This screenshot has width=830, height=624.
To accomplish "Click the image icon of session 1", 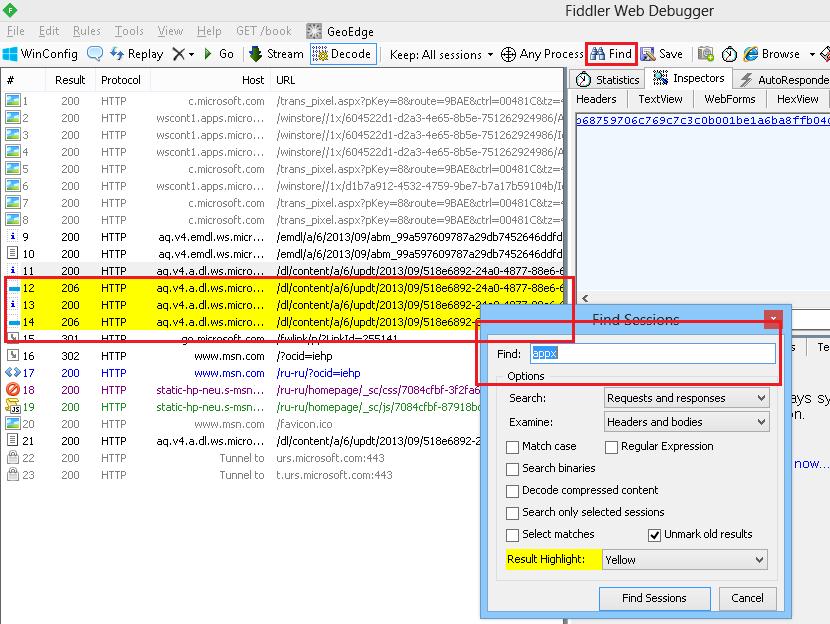I will tap(13, 101).
